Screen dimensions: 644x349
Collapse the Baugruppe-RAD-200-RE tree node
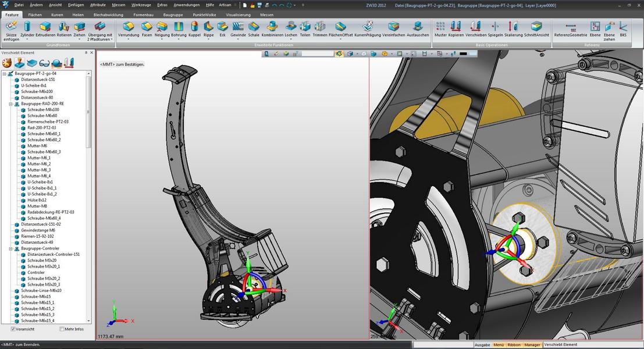pos(10,104)
